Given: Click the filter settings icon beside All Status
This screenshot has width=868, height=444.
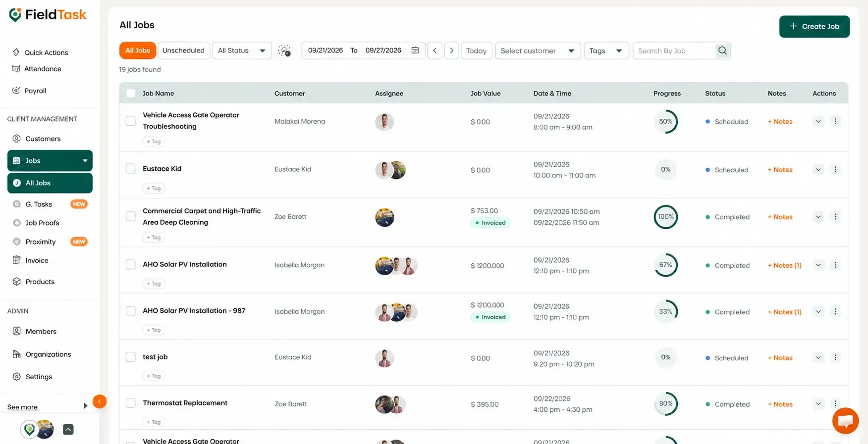Looking at the screenshot, I should [x=284, y=50].
